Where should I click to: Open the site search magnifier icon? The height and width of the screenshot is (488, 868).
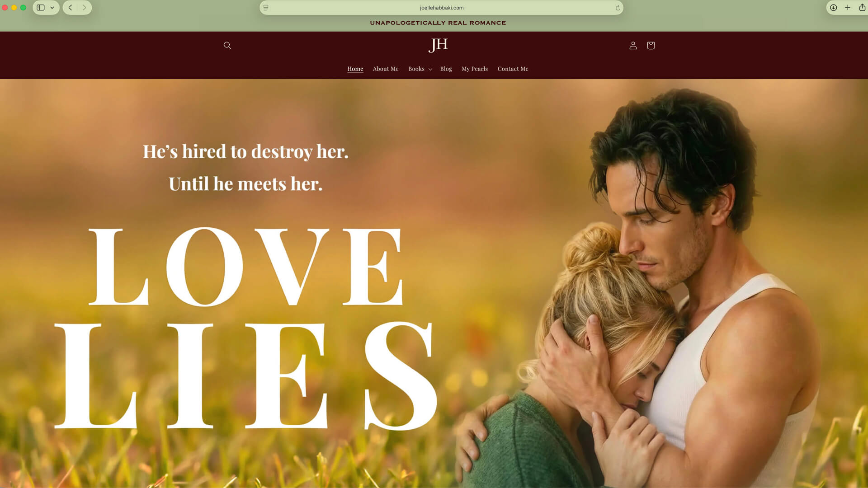(x=227, y=45)
